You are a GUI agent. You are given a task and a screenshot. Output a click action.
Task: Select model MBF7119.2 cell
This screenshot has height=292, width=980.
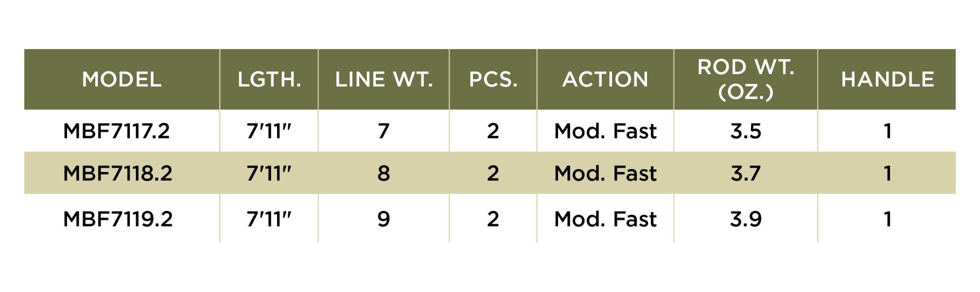click(118, 219)
